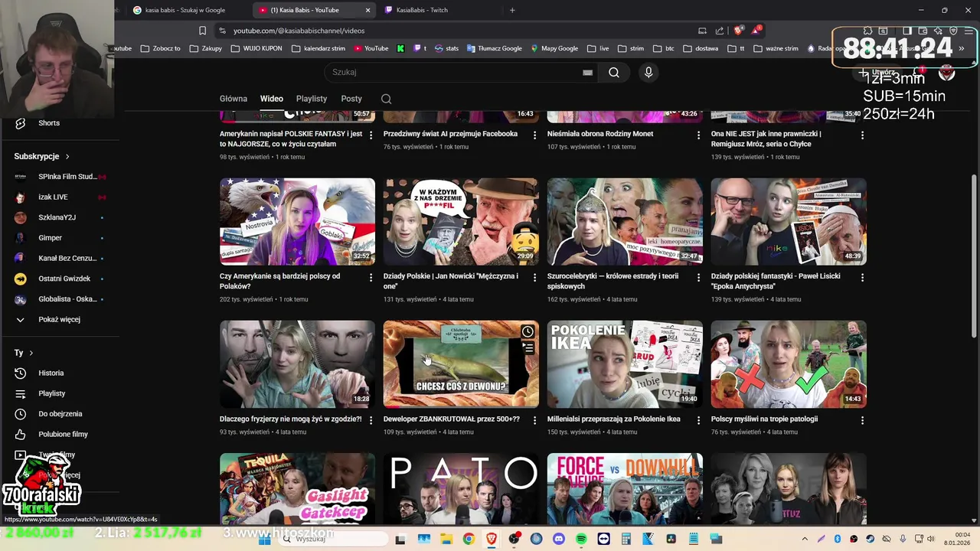Image resolution: width=980 pixels, height=551 pixels.
Task: Click Brave Shields lion icon
Action: 738,31
